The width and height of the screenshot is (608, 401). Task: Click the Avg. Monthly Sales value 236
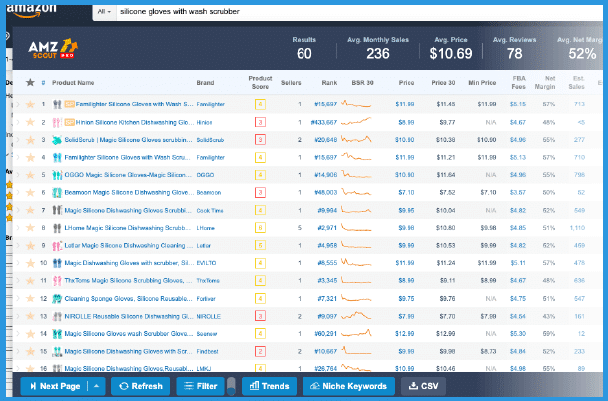tap(378, 54)
